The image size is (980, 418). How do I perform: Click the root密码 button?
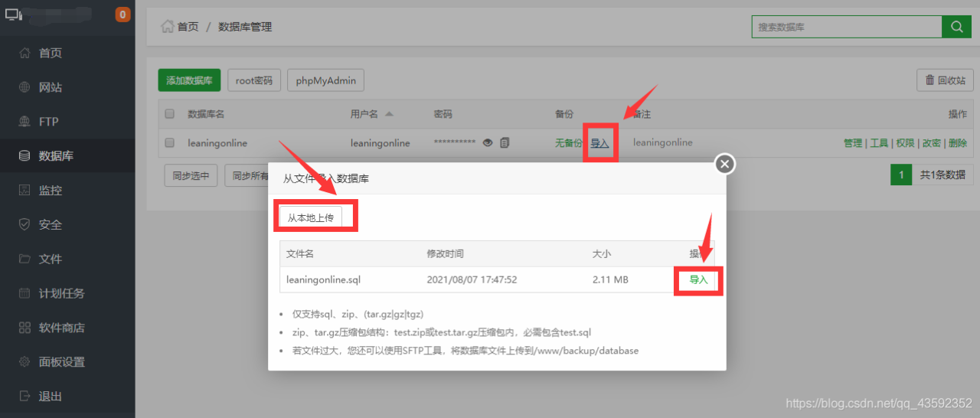[x=254, y=80]
